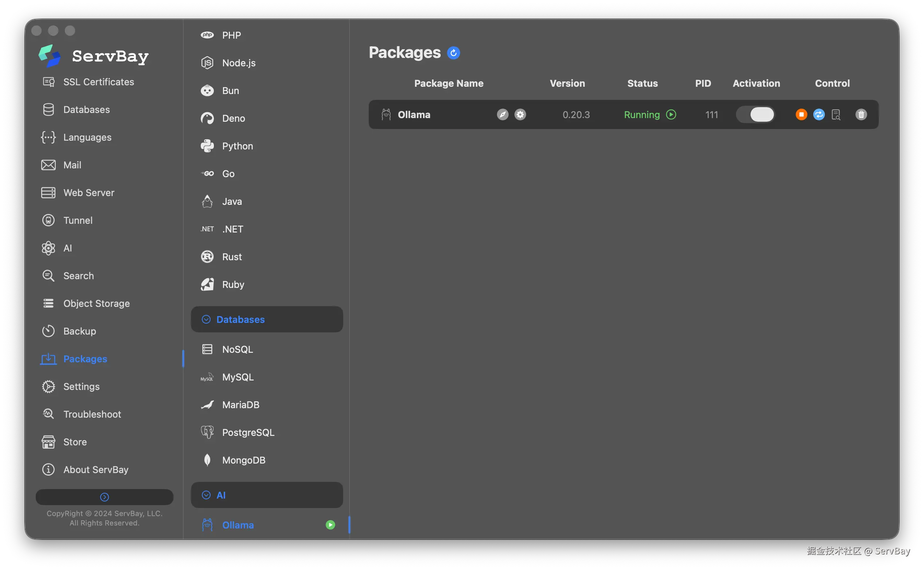
Task: Restart Ollama using the blue arrows icon
Action: [819, 114]
